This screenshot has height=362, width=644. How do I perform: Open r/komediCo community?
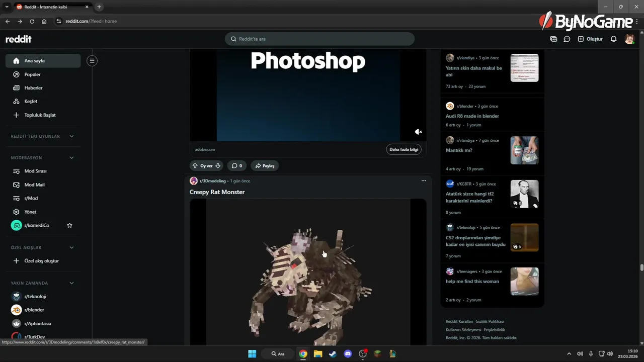36,226
